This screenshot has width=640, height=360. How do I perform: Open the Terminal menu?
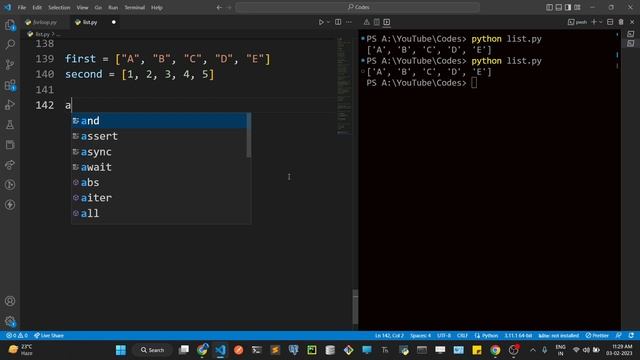click(134, 7)
